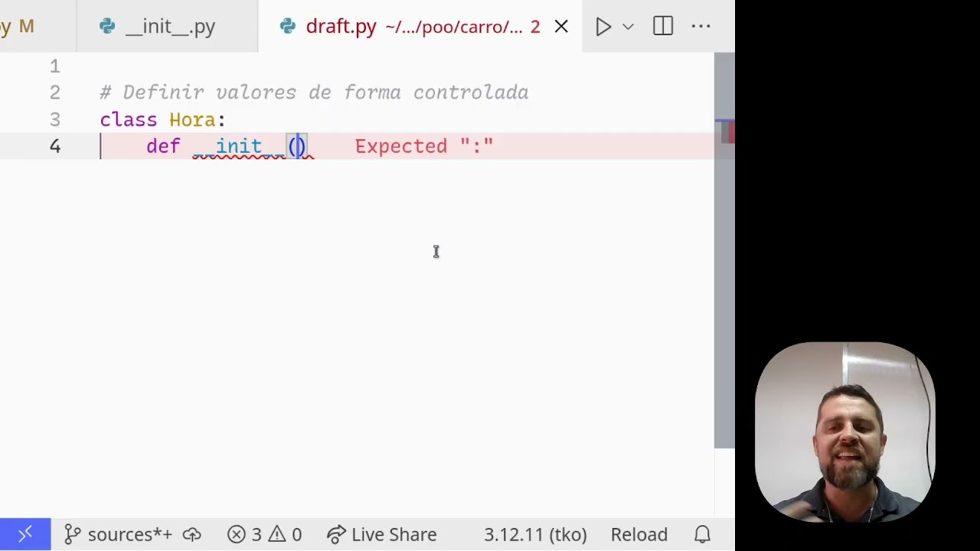Click line number 3 in the gutter
Image resolution: width=980 pixels, height=551 pixels.
pos(55,120)
